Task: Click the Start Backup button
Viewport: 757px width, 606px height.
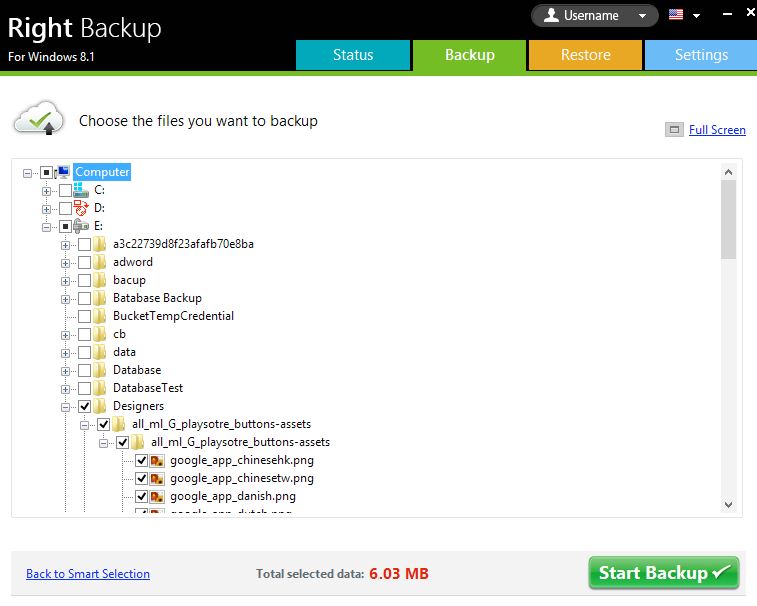Action: 664,573
